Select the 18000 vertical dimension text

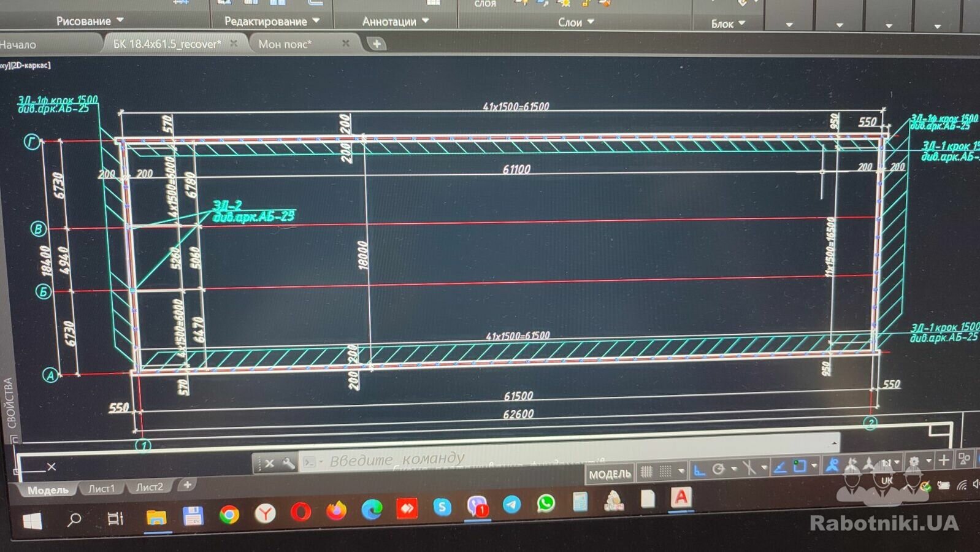[362, 255]
